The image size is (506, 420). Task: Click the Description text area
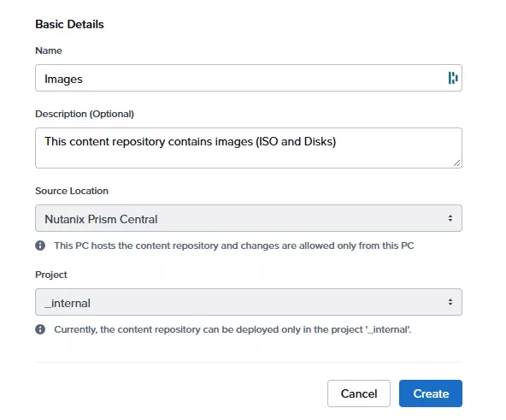point(249,148)
